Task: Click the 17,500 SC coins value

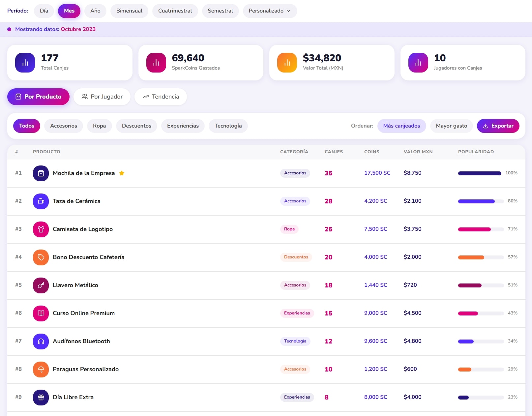Action: 377,173
